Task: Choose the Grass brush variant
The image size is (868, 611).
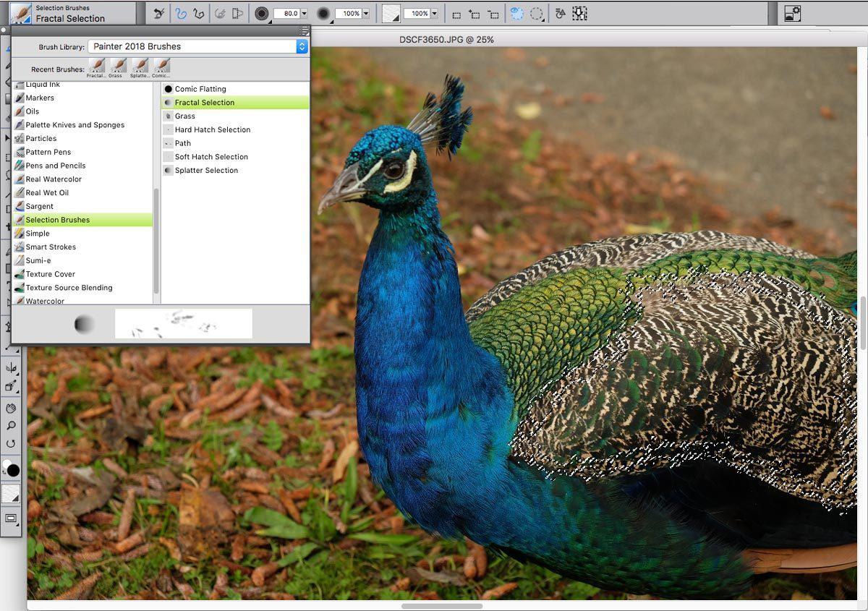Action: coord(235,116)
